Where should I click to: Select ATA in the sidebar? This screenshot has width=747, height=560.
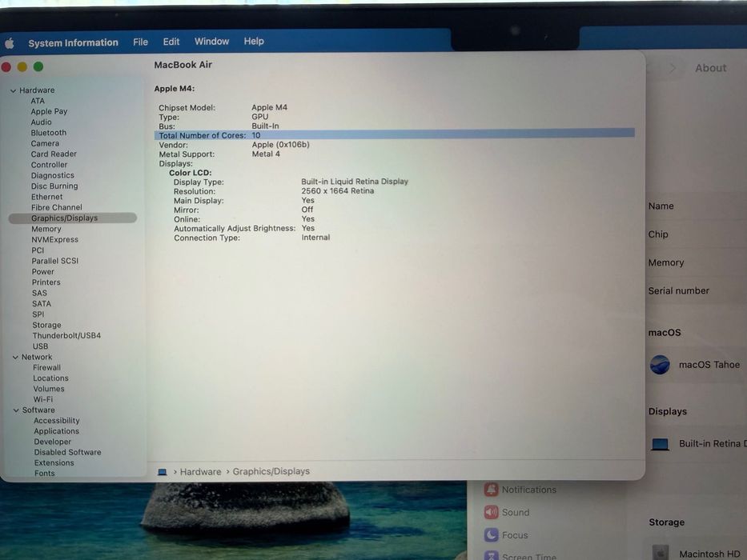click(38, 101)
